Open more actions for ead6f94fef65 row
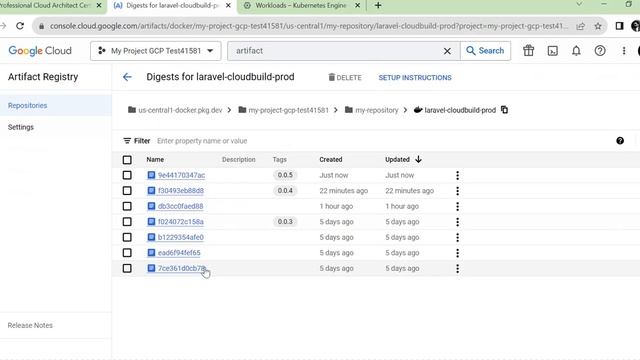The image size is (640, 360). [458, 253]
